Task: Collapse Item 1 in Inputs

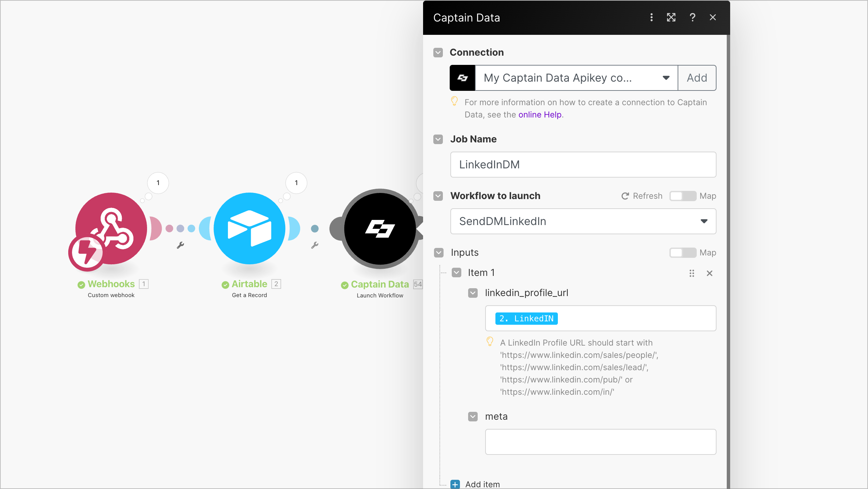Action: click(457, 273)
